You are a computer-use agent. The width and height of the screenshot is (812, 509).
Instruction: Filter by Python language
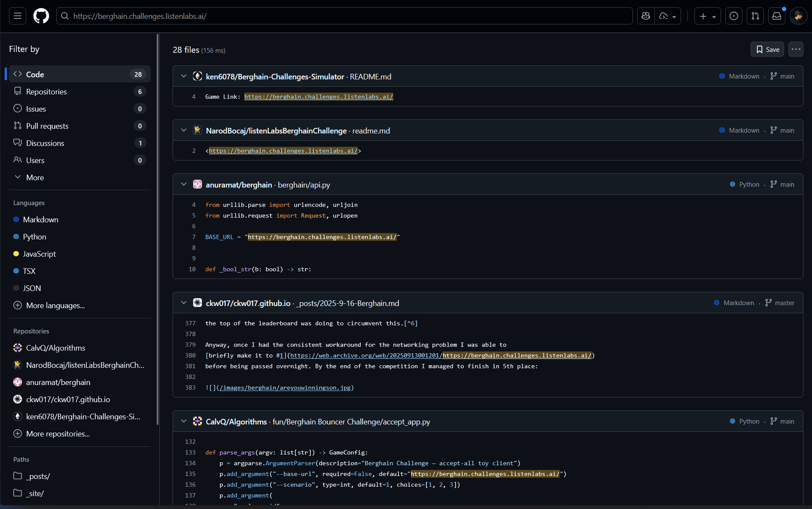tap(80, 236)
